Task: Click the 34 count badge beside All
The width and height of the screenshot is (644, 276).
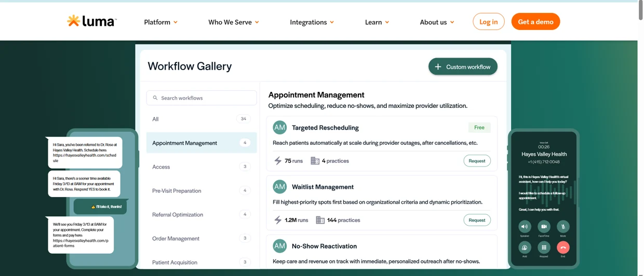Action: pos(244,119)
